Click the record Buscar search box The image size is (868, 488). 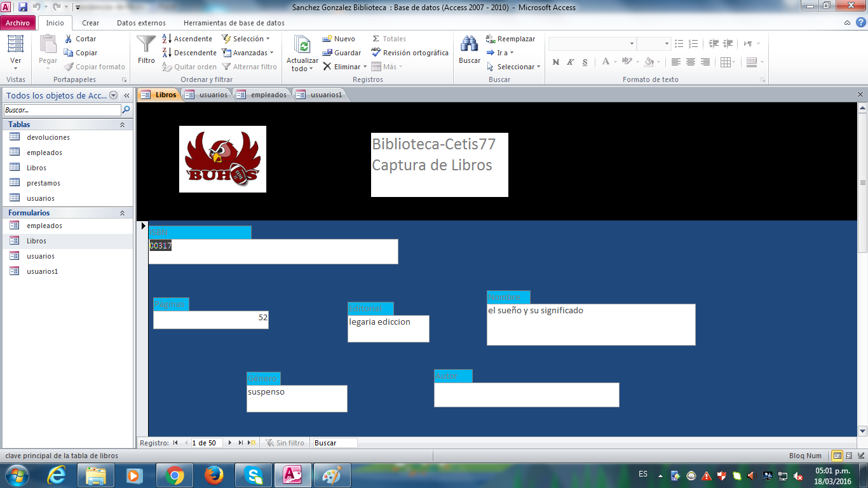(335, 443)
